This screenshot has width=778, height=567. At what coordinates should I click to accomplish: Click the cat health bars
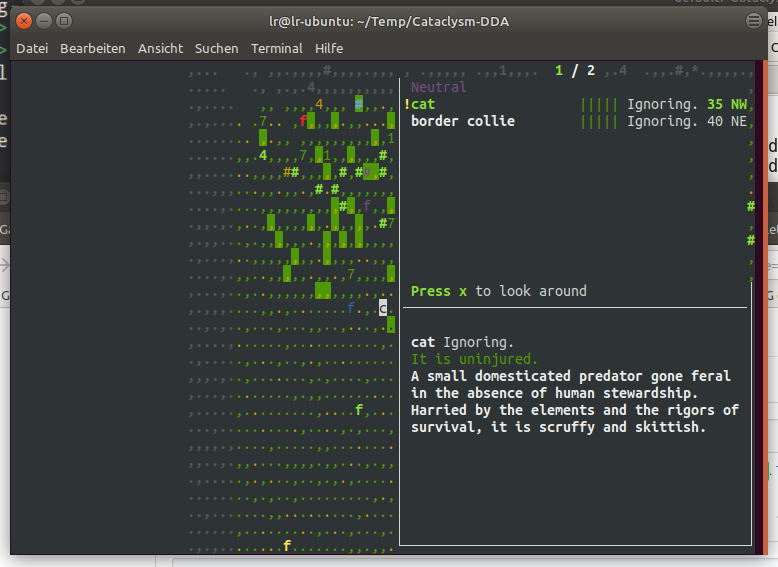click(x=599, y=104)
